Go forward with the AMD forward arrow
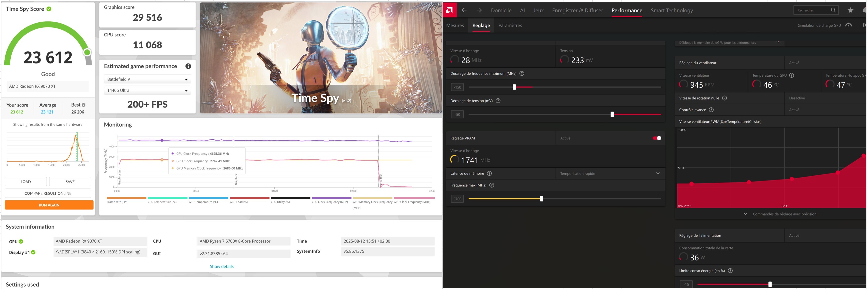Screen dimensions: 868x289 pos(479,10)
